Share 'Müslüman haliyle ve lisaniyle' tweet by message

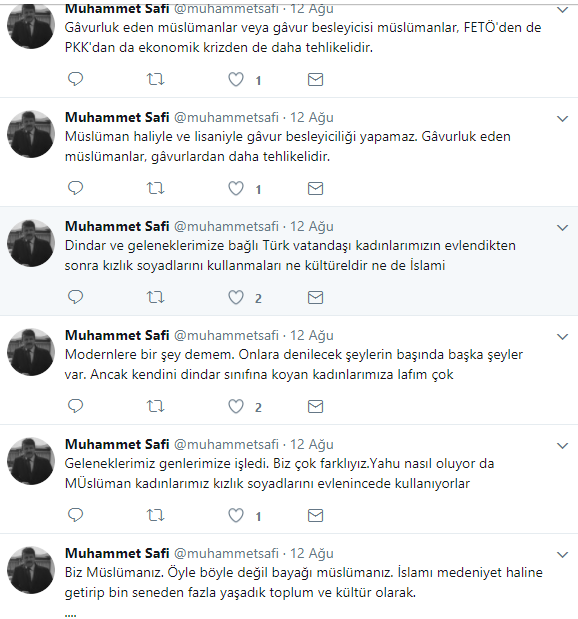click(315, 188)
